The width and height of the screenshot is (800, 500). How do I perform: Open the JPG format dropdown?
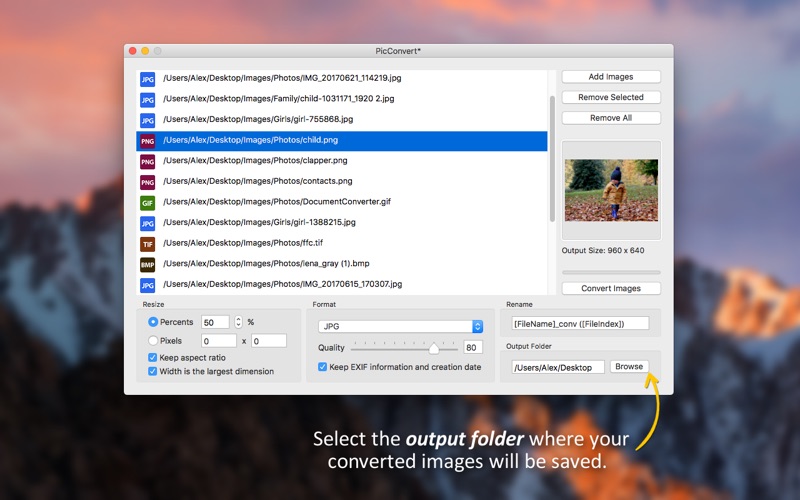click(401, 326)
